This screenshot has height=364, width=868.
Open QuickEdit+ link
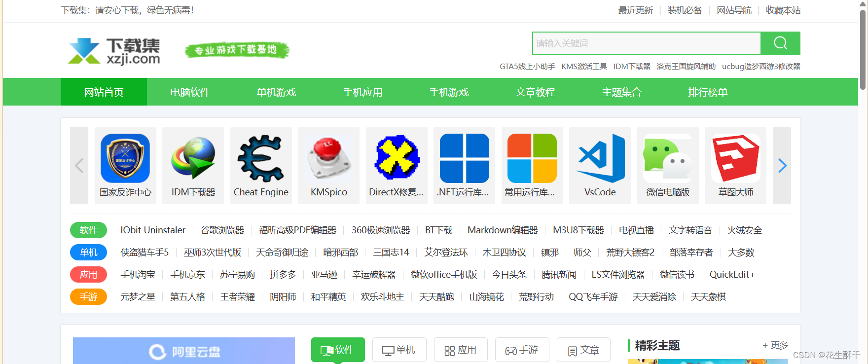coord(732,274)
